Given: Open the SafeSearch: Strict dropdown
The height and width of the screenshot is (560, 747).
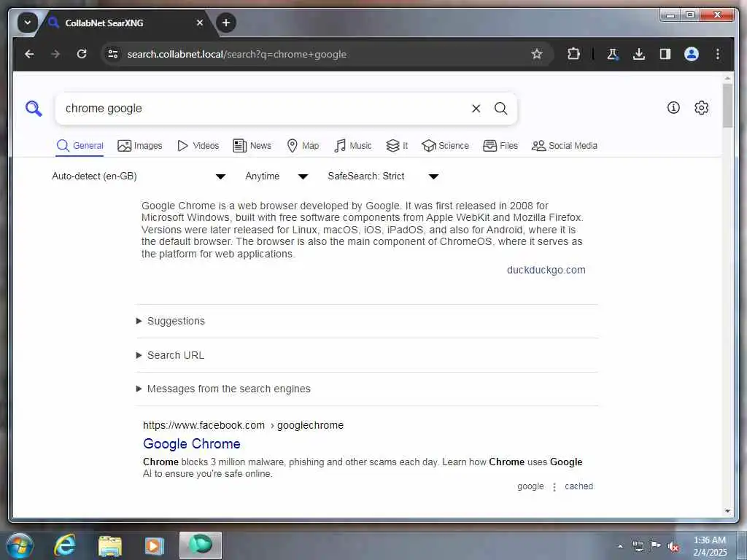Looking at the screenshot, I should pyautogui.click(x=382, y=176).
